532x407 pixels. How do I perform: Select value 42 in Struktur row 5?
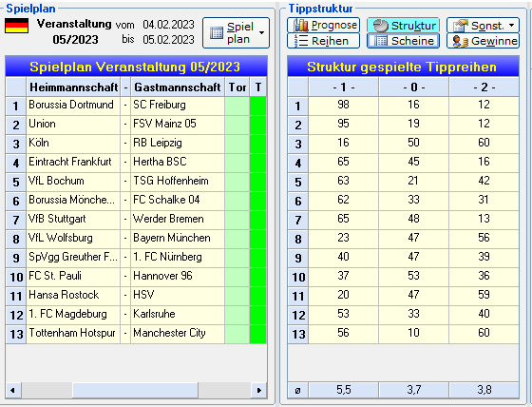(484, 182)
